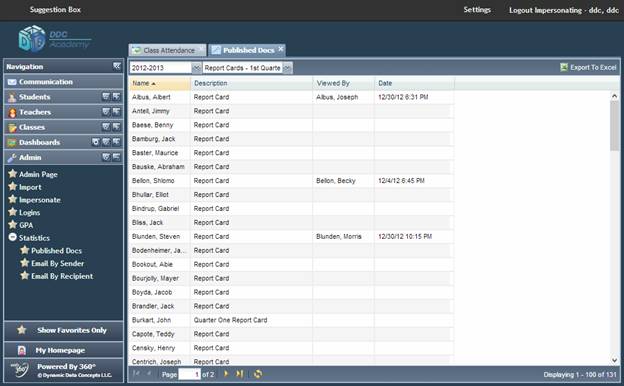Image resolution: width=624 pixels, height=386 pixels.
Task: Click Logout Impersonating ddc link
Action: tap(564, 10)
